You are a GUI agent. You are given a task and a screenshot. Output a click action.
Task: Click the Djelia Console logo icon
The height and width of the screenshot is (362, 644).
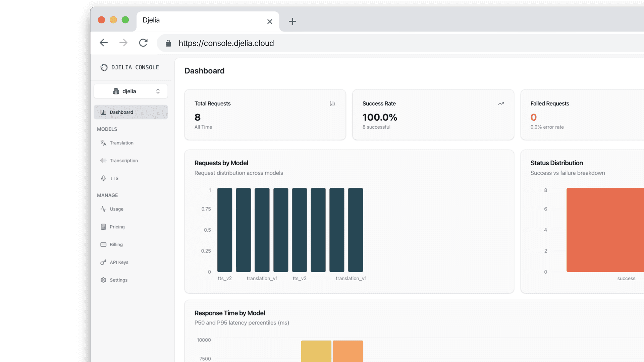[x=104, y=67]
